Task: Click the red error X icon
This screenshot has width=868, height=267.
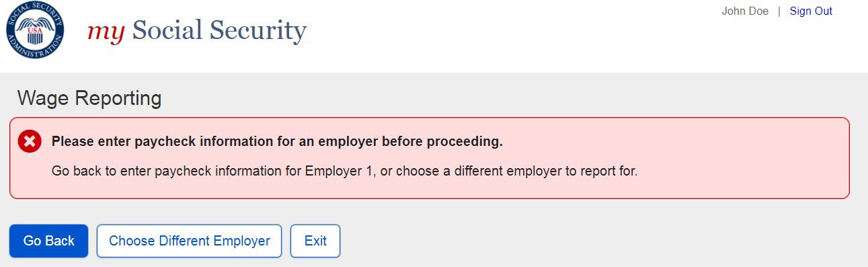Action: click(29, 142)
